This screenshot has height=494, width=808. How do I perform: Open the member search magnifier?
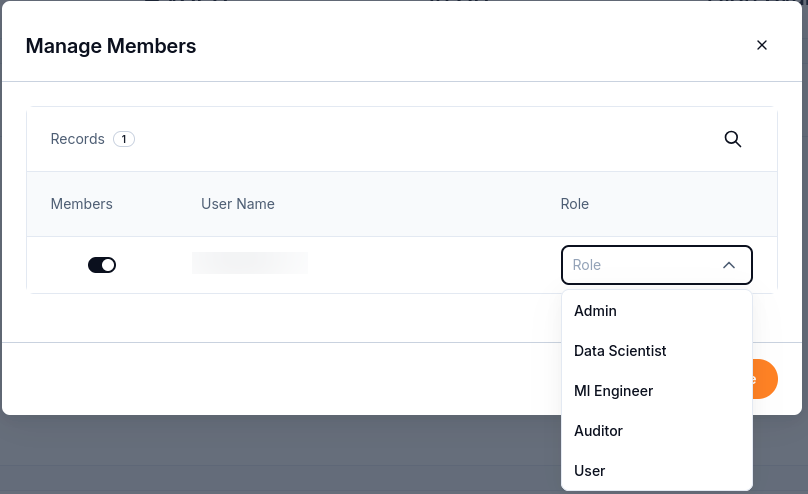click(x=732, y=139)
